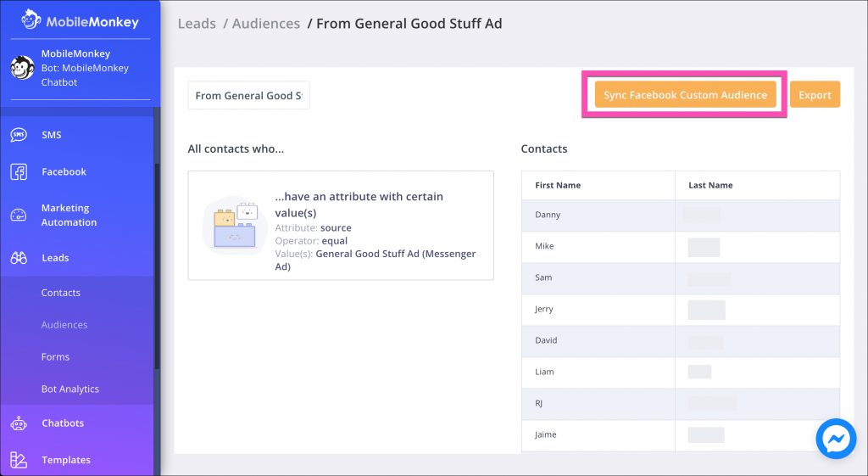The width and height of the screenshot is (868, 476).
Task: Click the building blocks illustration
Action: click(x=235, y=225)
